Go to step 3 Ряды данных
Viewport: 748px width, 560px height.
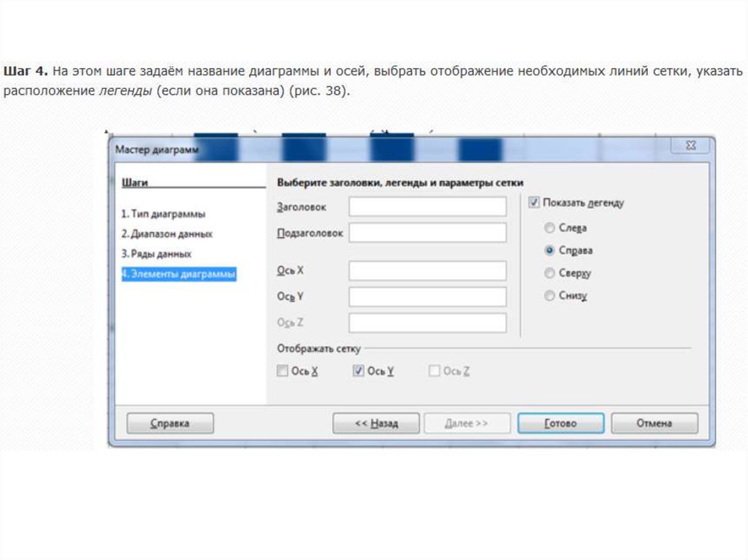156,253
